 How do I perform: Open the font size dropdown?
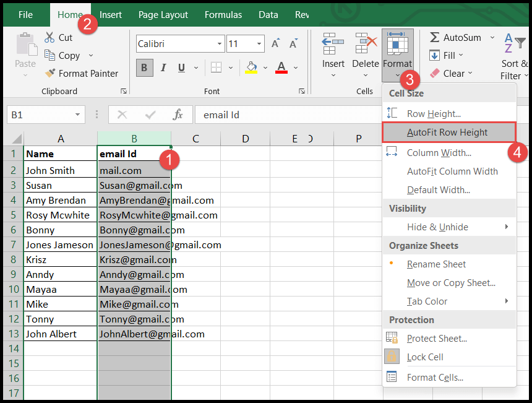point(259,44)
